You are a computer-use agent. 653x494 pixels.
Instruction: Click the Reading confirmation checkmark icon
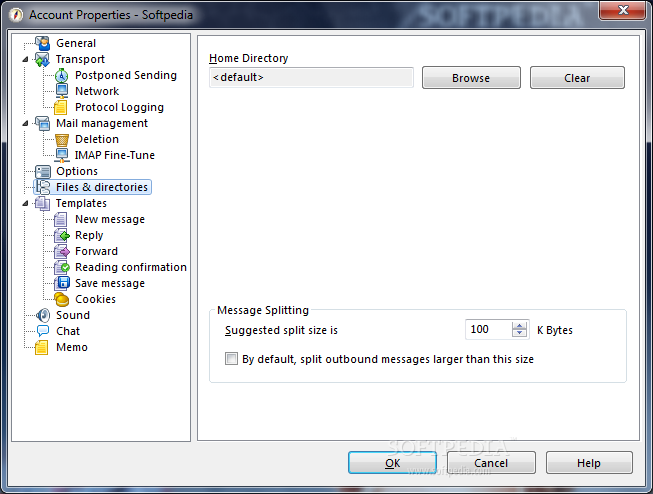coord(62,267)
